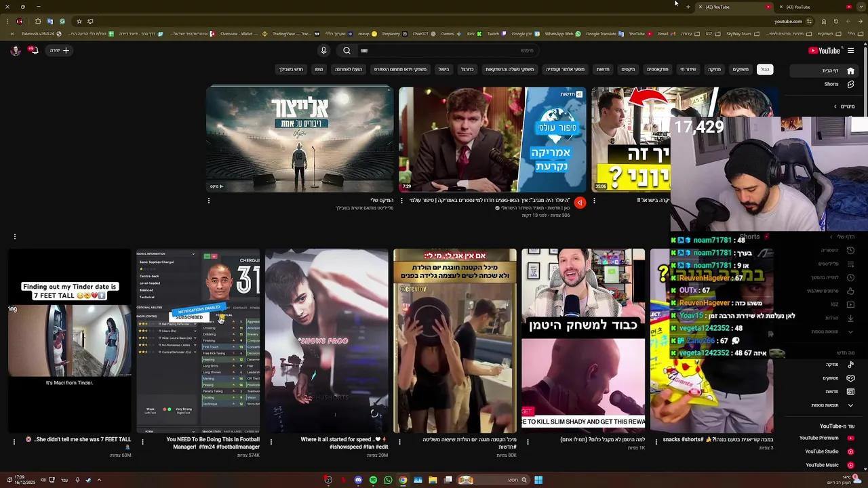Viewport: 868px width, 488px height.
Task: Click the YouTube logo
Action: pos(824,50)
